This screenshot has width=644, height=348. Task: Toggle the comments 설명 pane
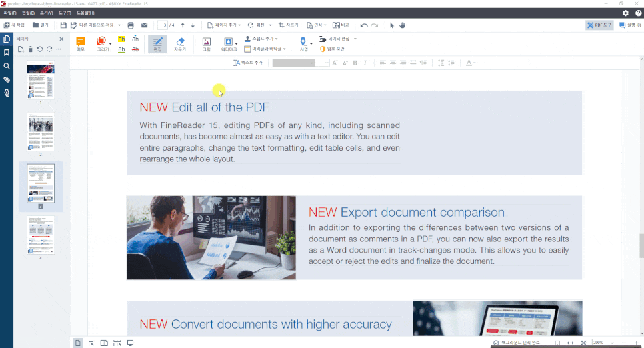[x=630, y=25]
